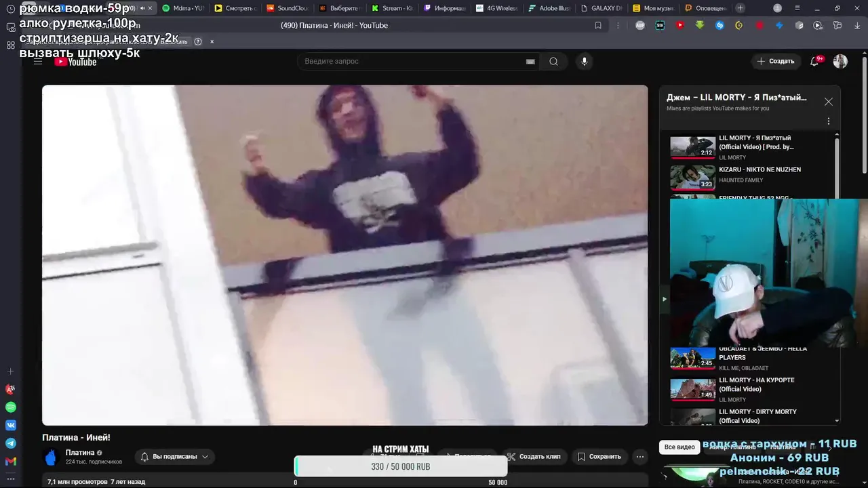The height and width of the screenshot is (488, 868).
Task: Switch to the GALAXY tab
Action: [x=601, y=8]
